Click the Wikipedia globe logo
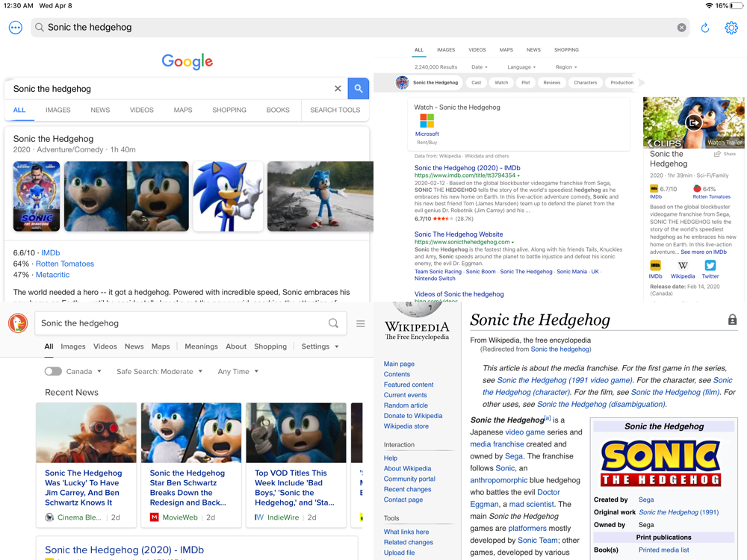Image resolution: width=747 pixels, height=560 pixels. click(418, 308)
